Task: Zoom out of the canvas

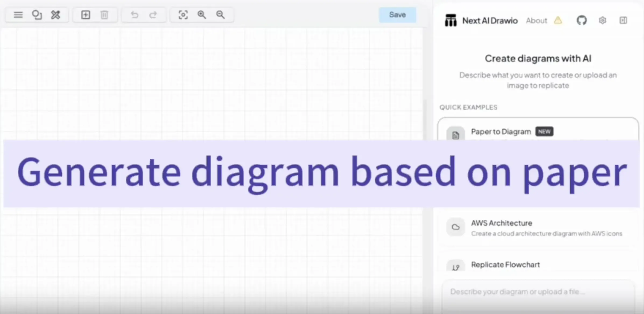Action: tap(220, 15)
